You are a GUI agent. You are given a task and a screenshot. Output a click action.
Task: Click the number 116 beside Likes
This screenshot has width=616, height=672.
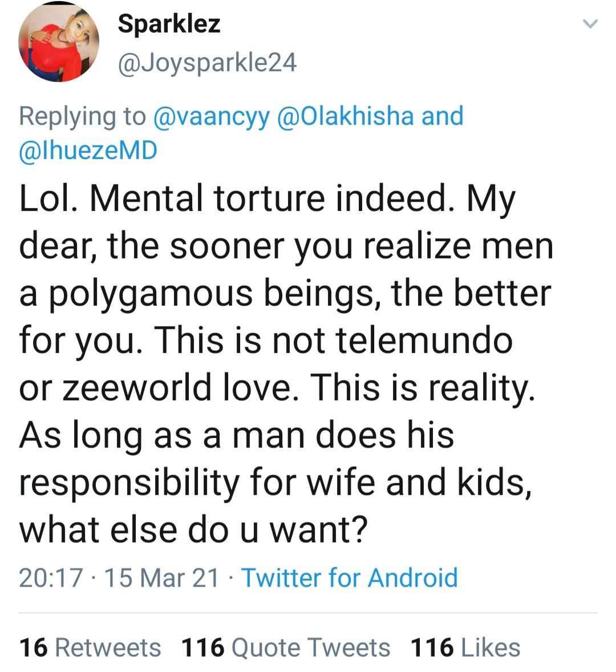[432, 647]
